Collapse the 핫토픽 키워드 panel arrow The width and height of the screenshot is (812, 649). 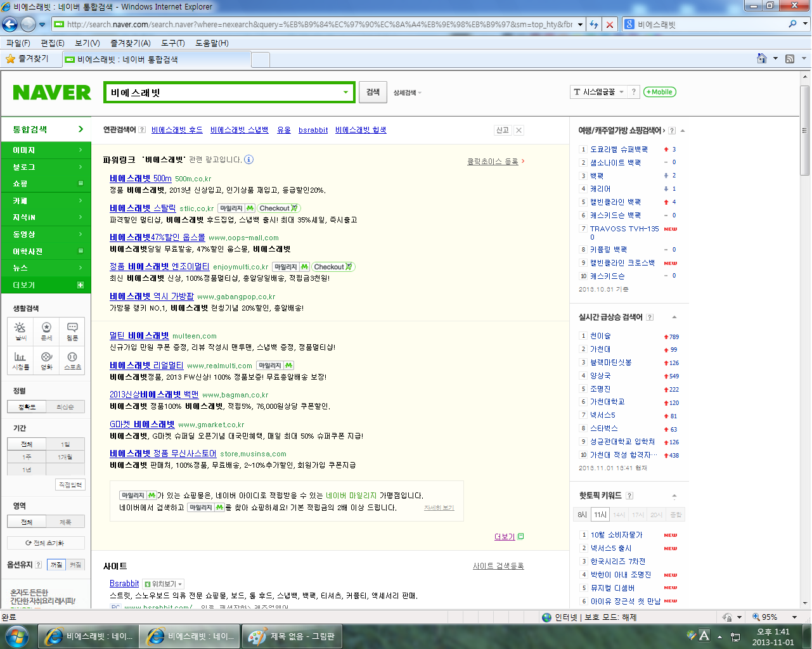point(674,496)
